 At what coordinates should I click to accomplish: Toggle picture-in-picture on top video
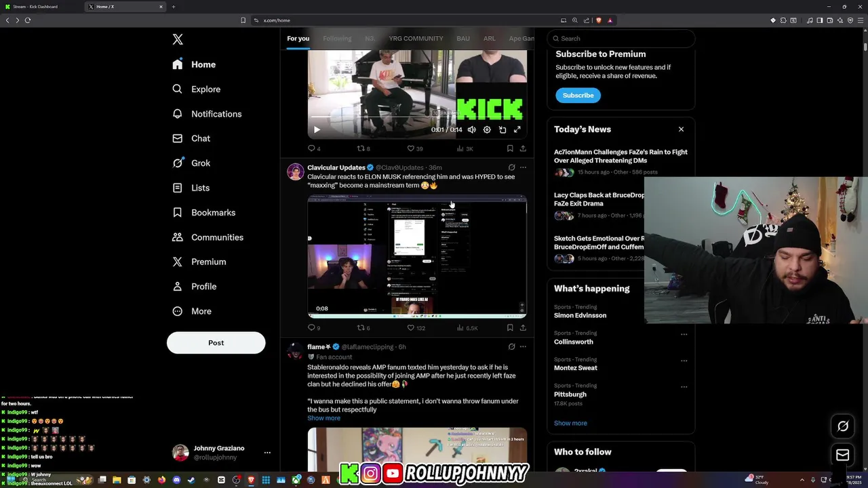[502, 129]
